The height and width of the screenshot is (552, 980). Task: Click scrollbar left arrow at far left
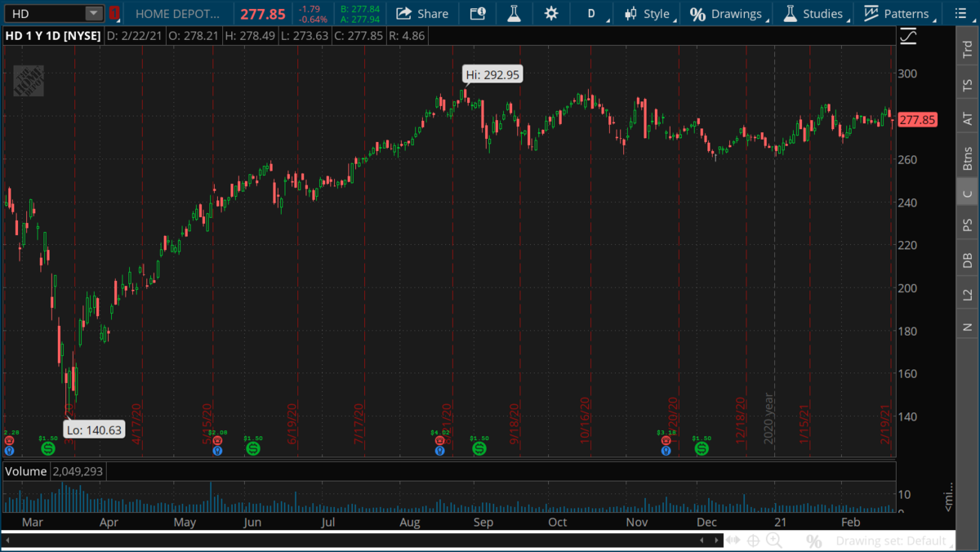pos(6,540)
